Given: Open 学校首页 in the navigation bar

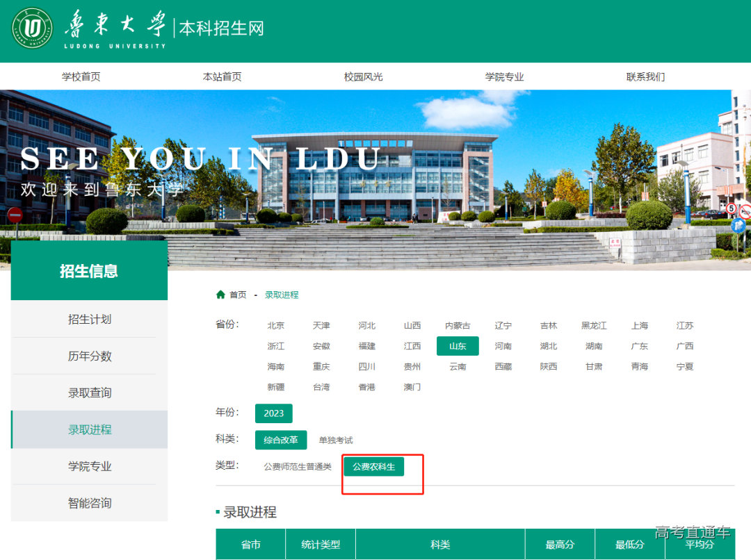Looking at the screenshot, I should click(81, 76).
